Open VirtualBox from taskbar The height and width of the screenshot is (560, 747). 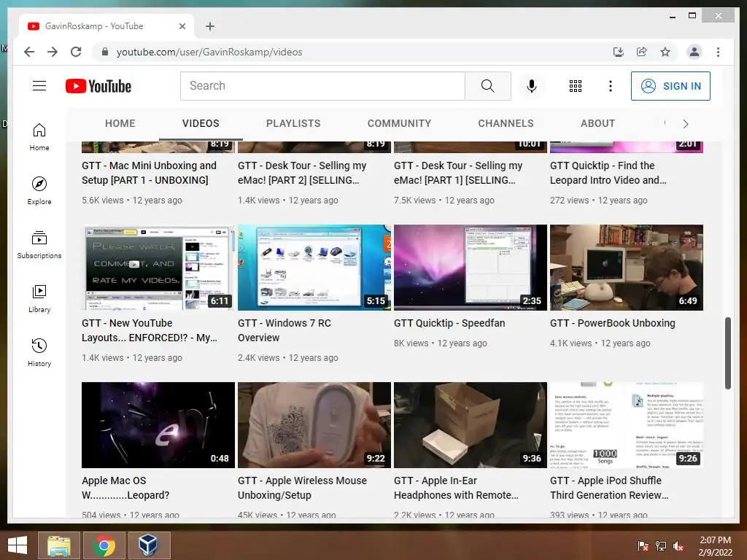(148, 545)
